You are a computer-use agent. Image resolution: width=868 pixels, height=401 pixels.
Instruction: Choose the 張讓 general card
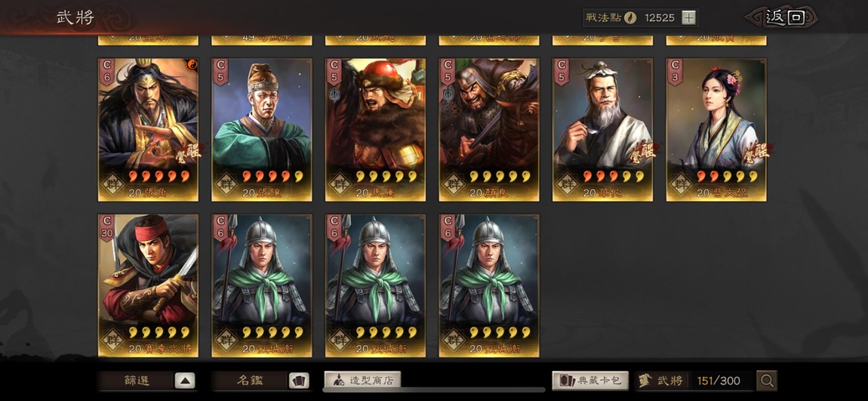pyautogui.click(x=262, y=130)
